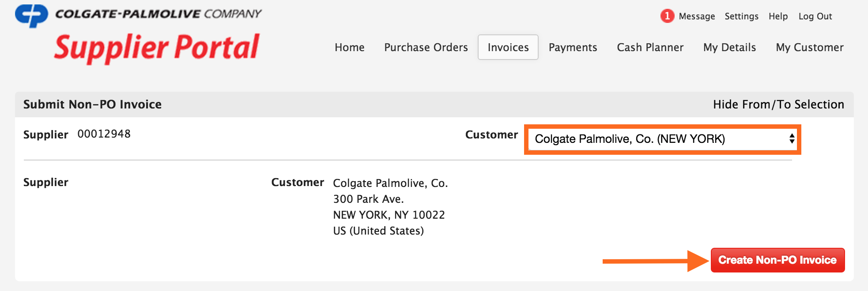Click the Help link
Image resolution: width=868 pixels, height=291 pixels.
[x=778, y=16]
